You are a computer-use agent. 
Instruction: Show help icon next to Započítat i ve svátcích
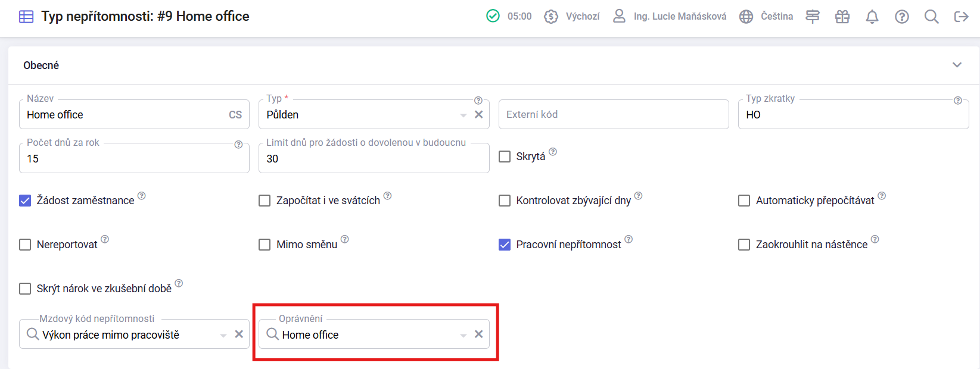tap(387, 195)
